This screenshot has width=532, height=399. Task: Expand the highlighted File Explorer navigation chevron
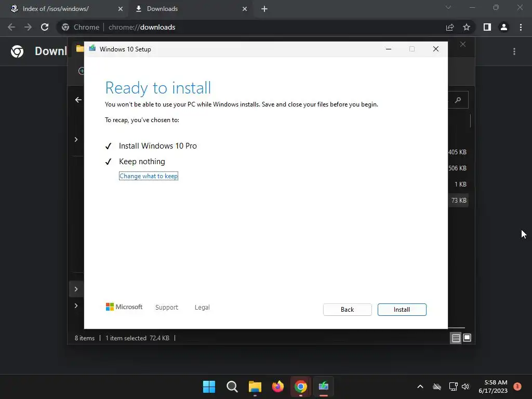76,289
